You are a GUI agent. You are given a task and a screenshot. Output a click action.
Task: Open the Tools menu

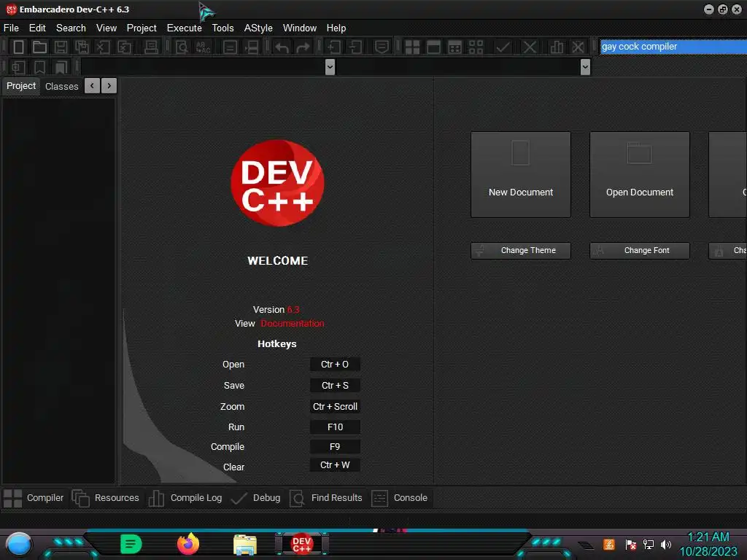[222, 28]
